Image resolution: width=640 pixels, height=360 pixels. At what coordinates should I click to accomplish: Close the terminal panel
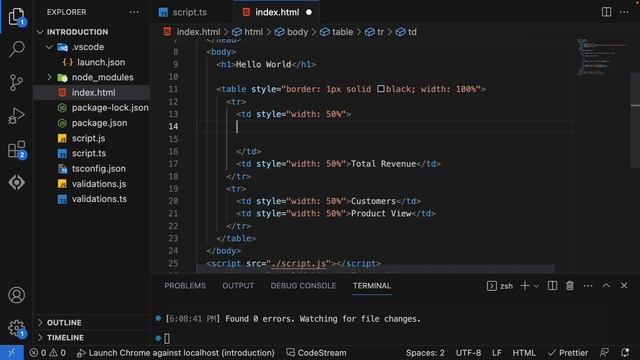click(624, 286)
